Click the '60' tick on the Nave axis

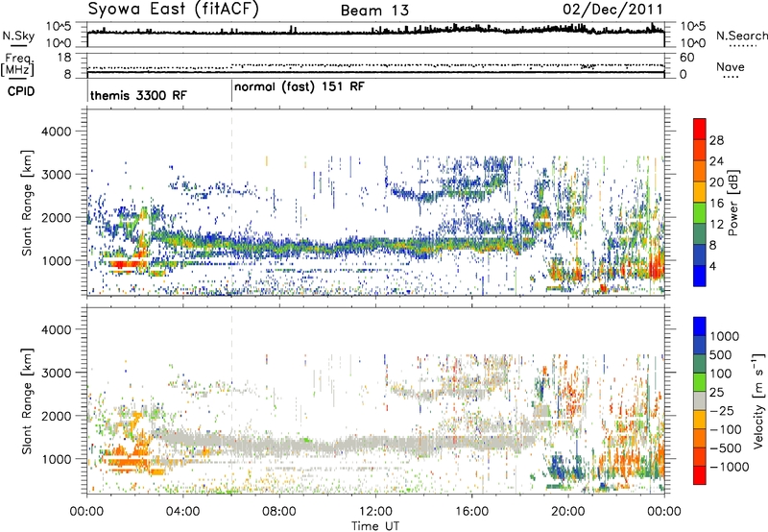pos(686,58)
